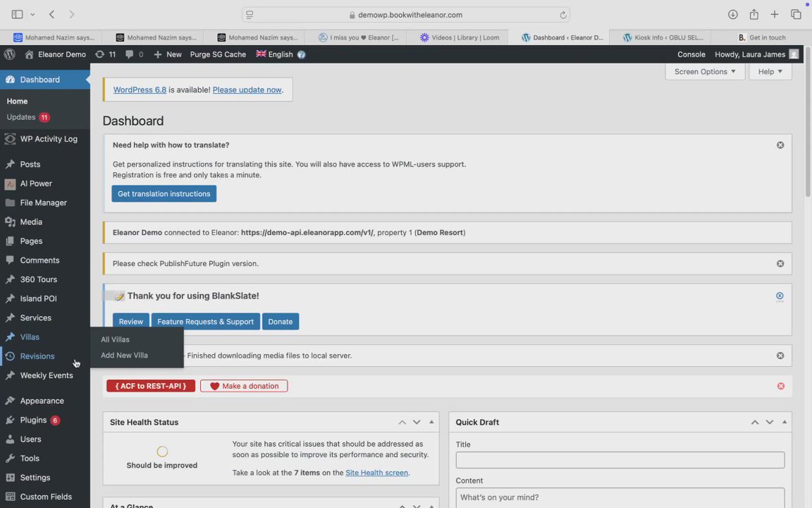Dismiss the BlankSlate thank-you notice
The image size is (812, 508).
(780, 296)
